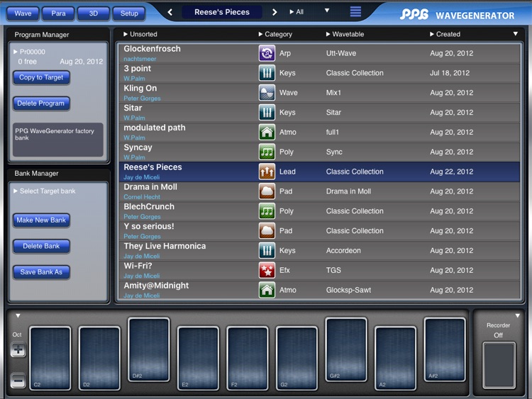Click the Keys icon in the Sitar row
This screenshot has height=399, width=532.
coord(267,112)
